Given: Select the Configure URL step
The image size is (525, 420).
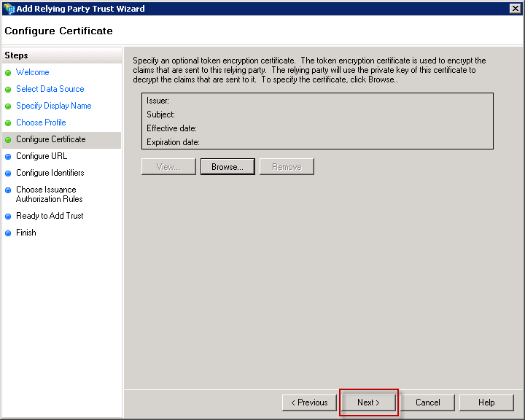Looking at the screenshot, I should tap(42, 156).
